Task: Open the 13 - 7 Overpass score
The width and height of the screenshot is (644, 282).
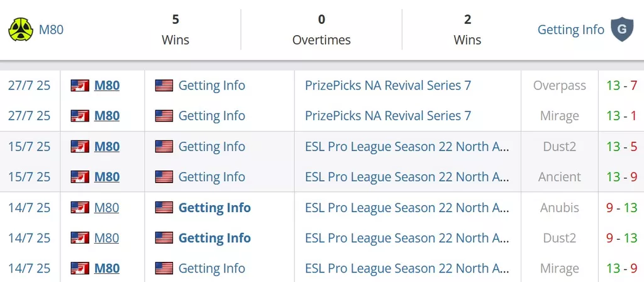Action: pos(621,86)
